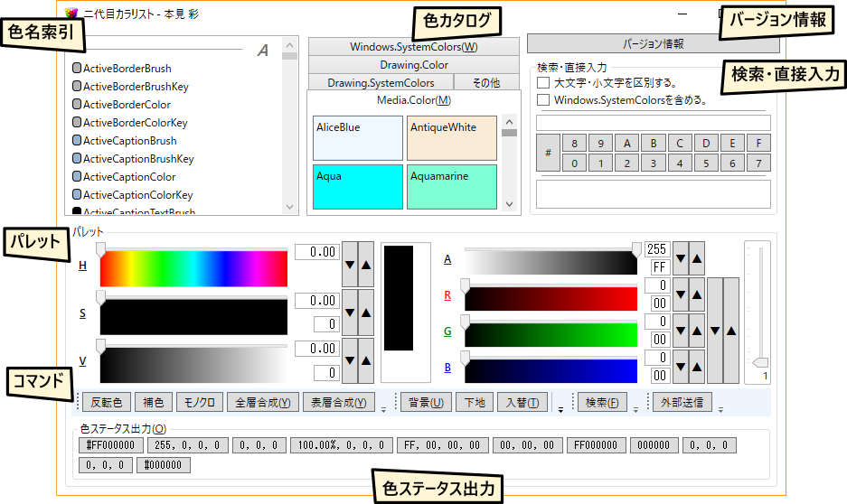Click the hex key F on the keypad
847x504 pixels.
(758, 143)
